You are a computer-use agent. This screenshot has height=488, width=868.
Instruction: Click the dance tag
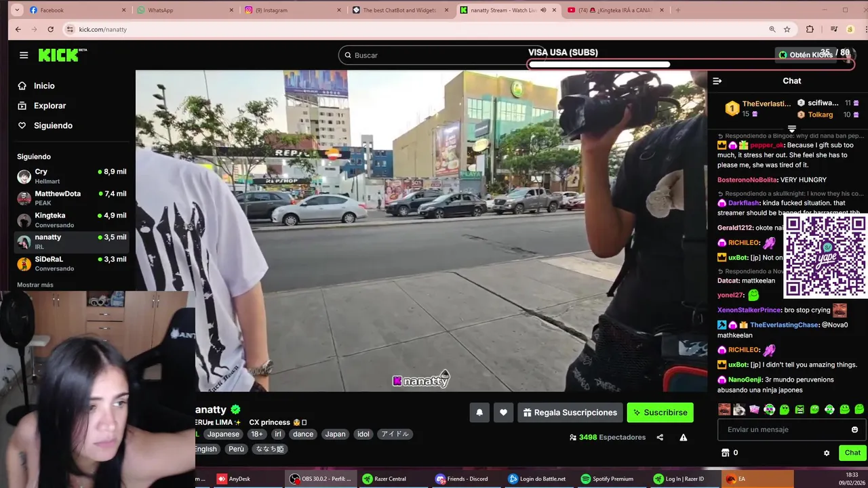[x=303, y=434]
